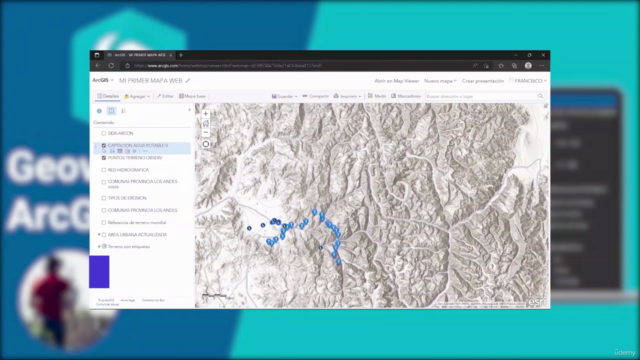
Task: Enable the RED HIDROGRAFICA layer checkbox
Action: 104,170
